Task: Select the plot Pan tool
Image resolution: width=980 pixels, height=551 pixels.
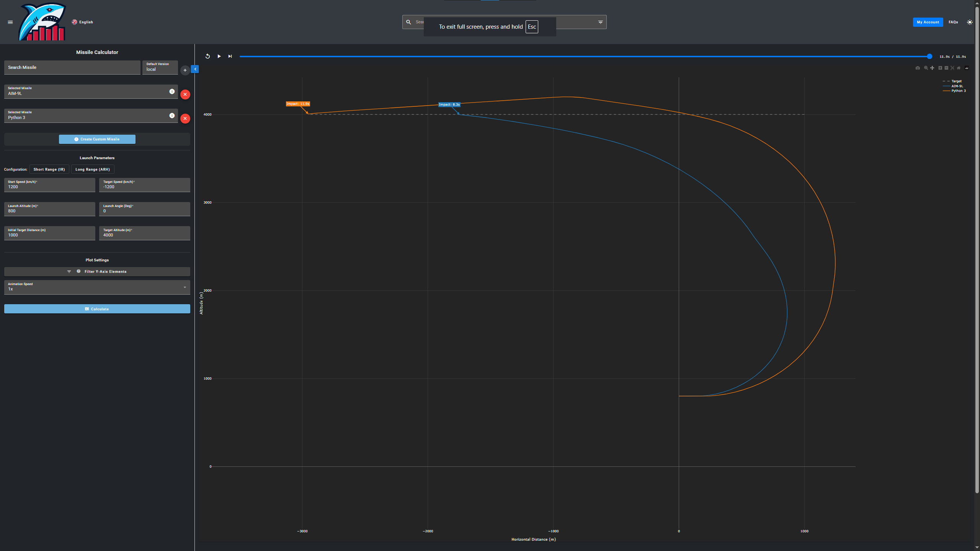Action: click(932, 68)
